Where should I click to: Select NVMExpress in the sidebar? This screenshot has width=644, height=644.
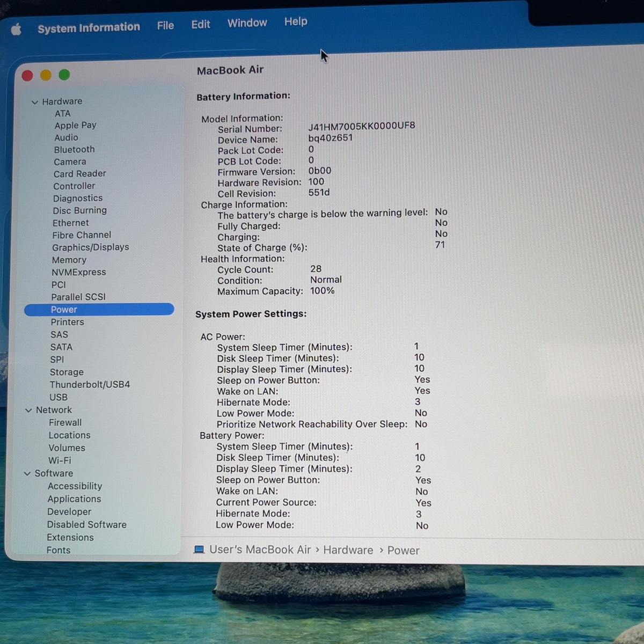pyautogui.click(x=78, y=272)
